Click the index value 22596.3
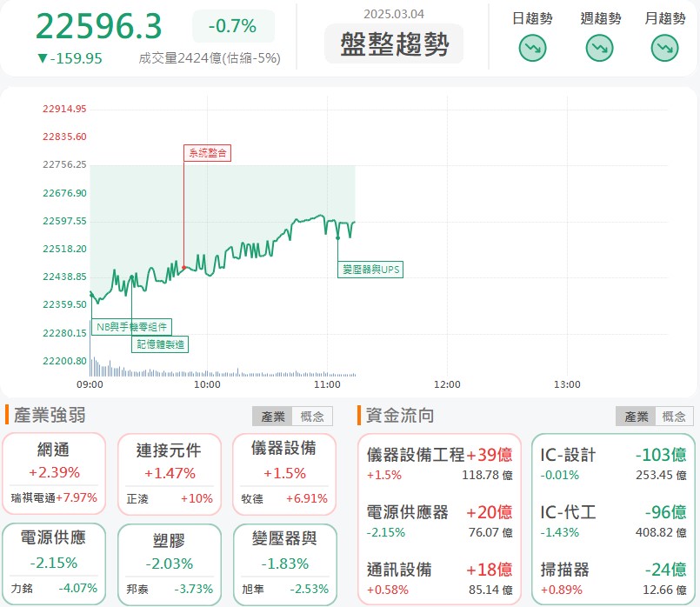The height and width of the screenshot is (607, 700). click(x=98, y=26)
